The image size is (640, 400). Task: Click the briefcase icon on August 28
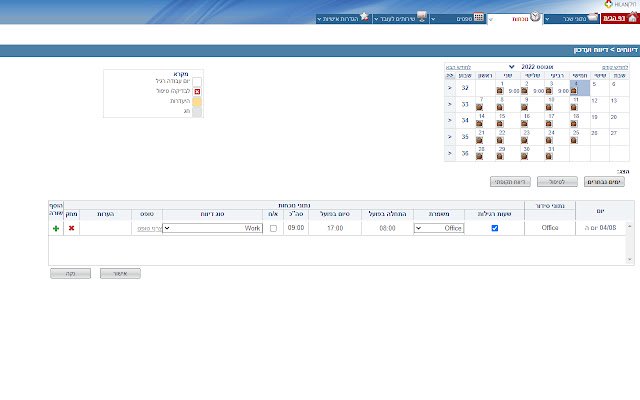(x=479, y=156)
